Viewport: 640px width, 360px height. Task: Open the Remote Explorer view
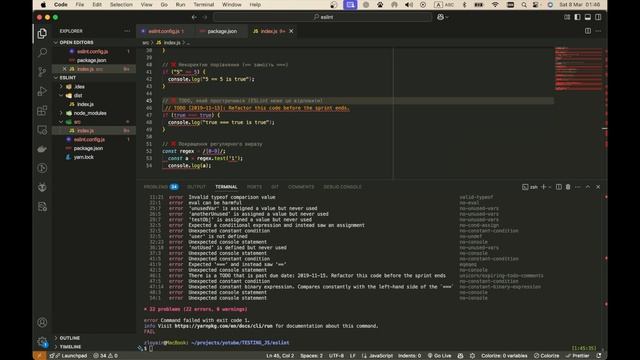(x=42, y=130)
